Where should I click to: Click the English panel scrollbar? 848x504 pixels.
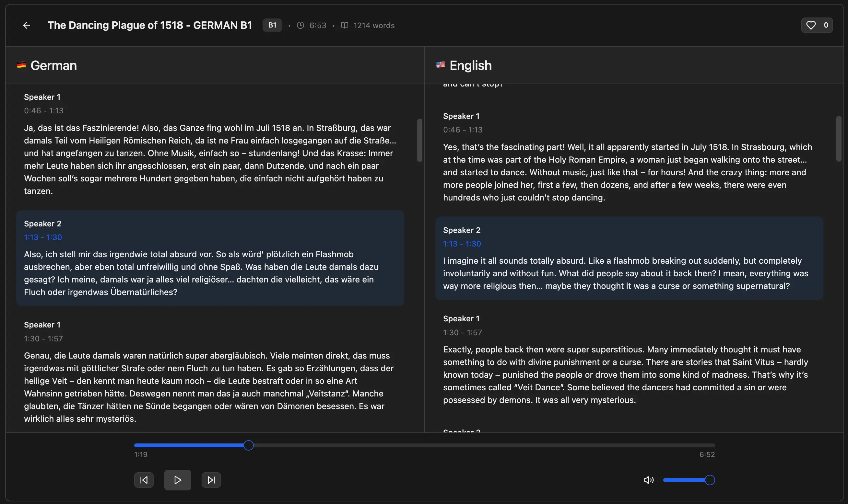[x=839, y=139]
